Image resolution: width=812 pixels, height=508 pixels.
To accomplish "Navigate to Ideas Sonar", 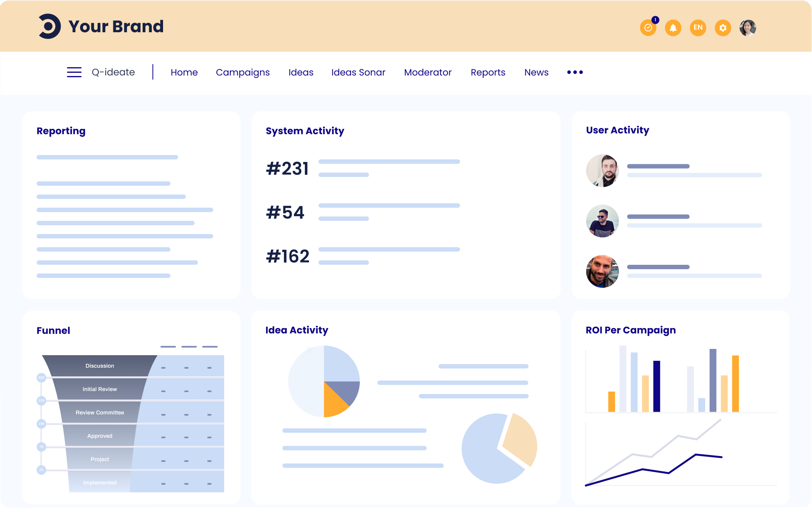I will tap(358, 72).
